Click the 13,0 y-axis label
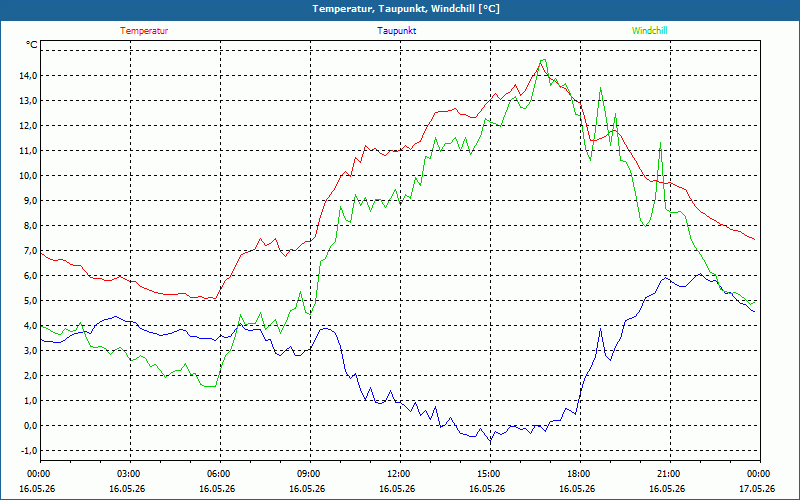This screenshot has width=800, height=500. tap(28, 101)
